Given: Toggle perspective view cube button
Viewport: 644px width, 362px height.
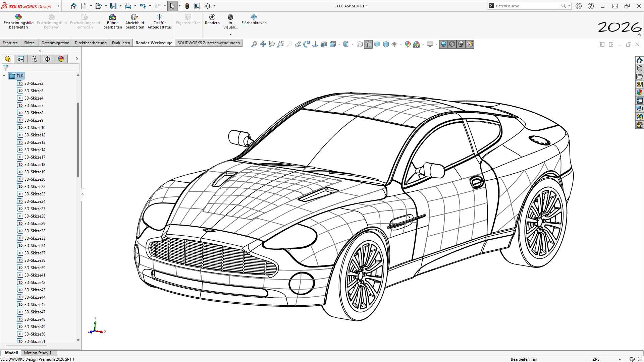Looking at the screenshot, I should [452, 44].
